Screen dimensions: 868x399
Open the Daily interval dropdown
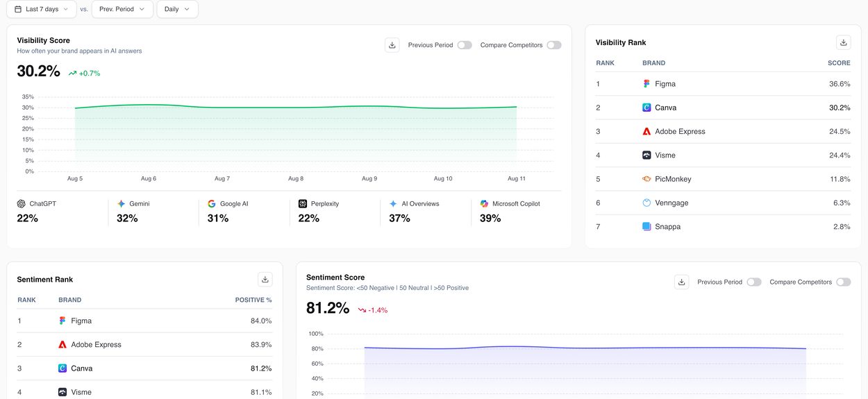pyautogui.click(x=177, y=9)
